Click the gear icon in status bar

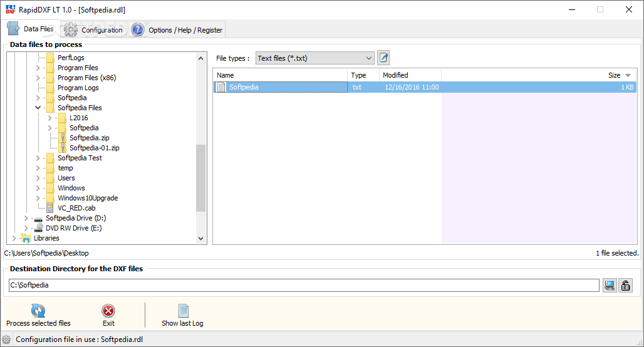click(x=6, y=339)
